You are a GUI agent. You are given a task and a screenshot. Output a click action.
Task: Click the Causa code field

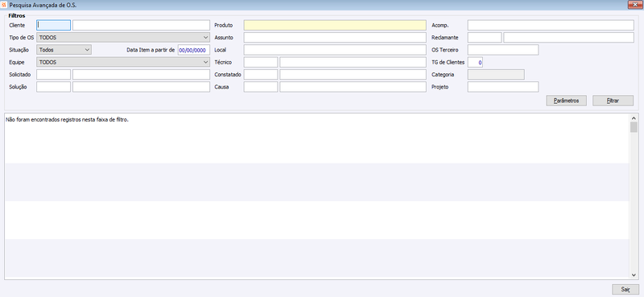tap(261, 87)
